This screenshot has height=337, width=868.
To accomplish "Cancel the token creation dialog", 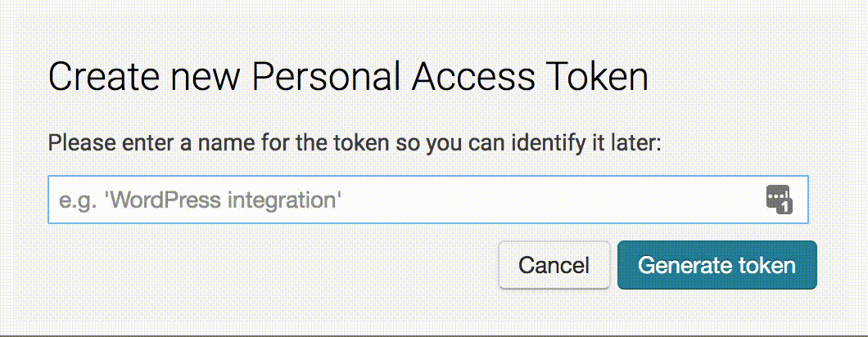I will click(554, 265).
